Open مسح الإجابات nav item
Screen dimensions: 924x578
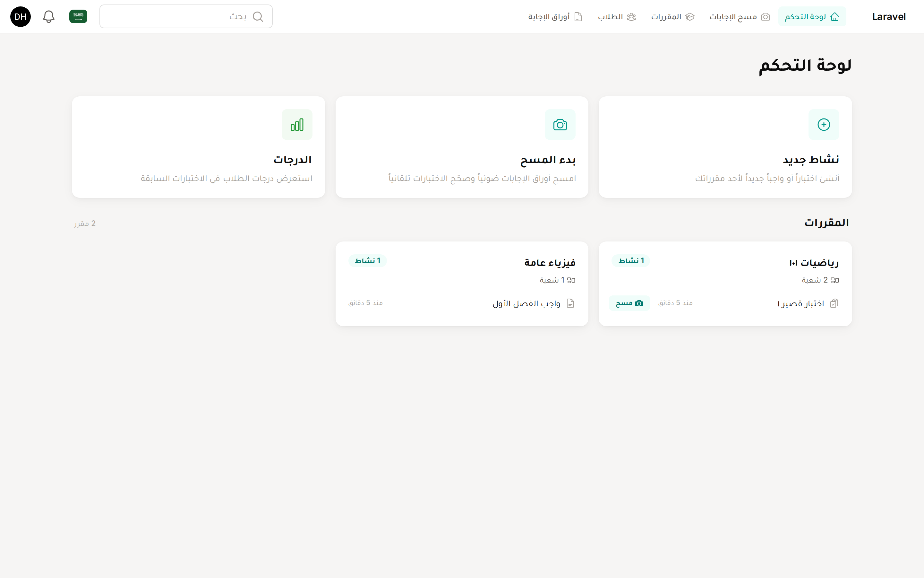[740, 16]
